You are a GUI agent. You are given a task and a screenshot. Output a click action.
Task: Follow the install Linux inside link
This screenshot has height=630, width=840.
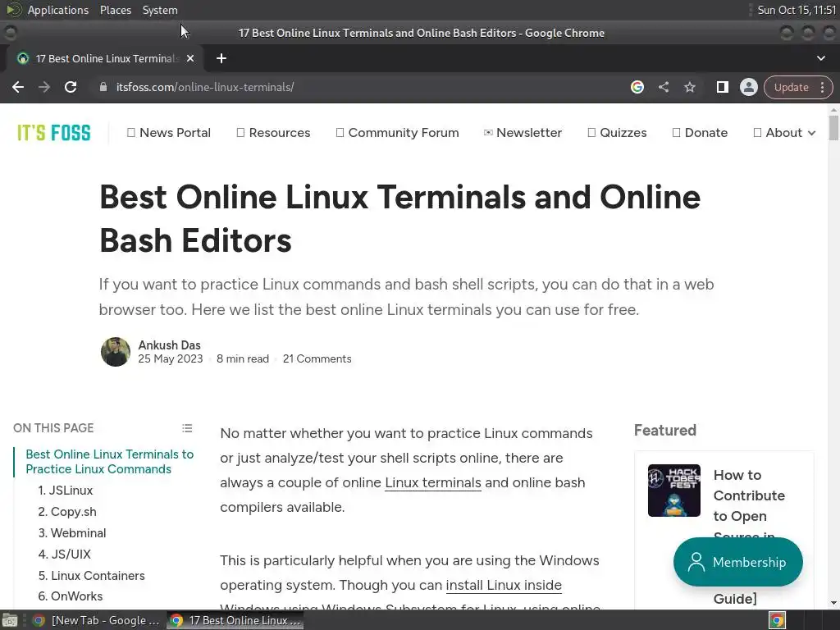504,585
